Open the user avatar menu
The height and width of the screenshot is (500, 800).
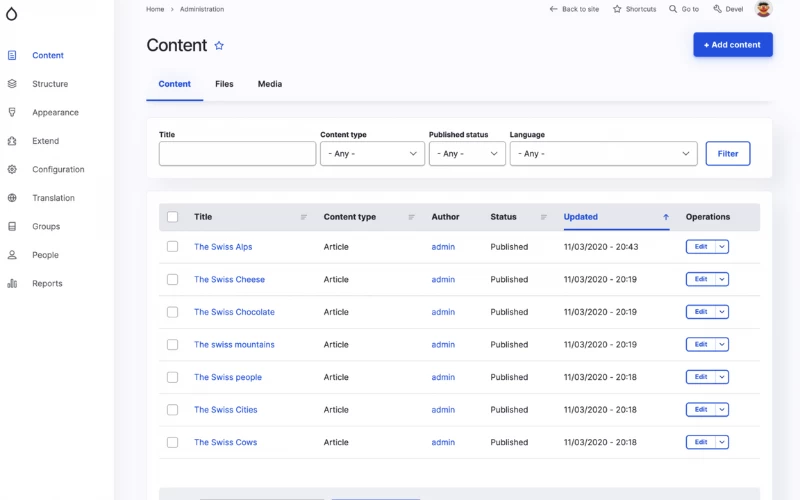point(763,8)
